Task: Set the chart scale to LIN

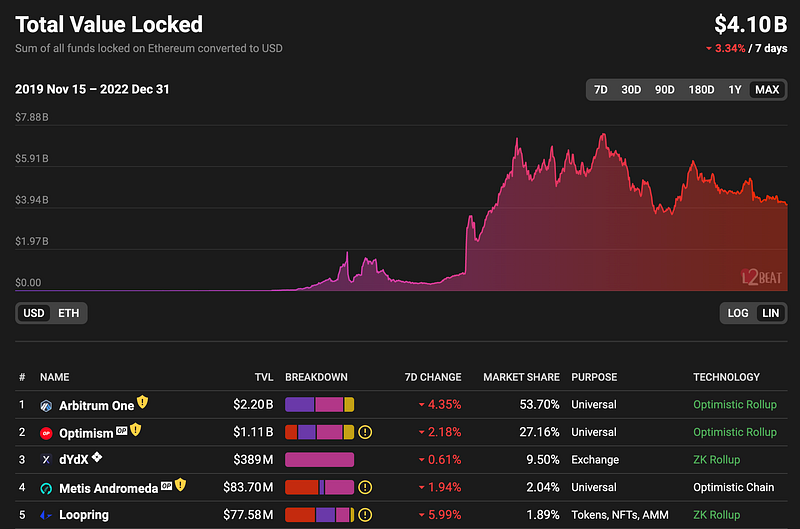Action: point(770,313)
